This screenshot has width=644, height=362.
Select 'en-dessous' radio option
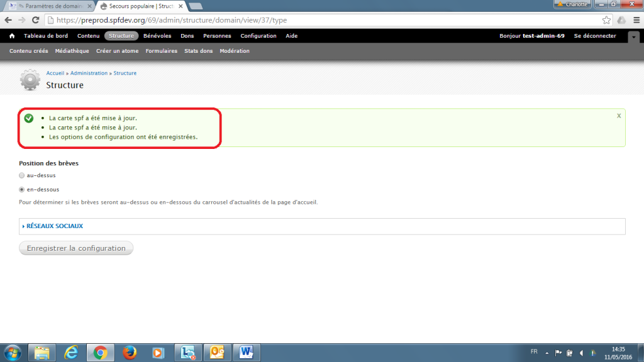(x=22, y=190)
